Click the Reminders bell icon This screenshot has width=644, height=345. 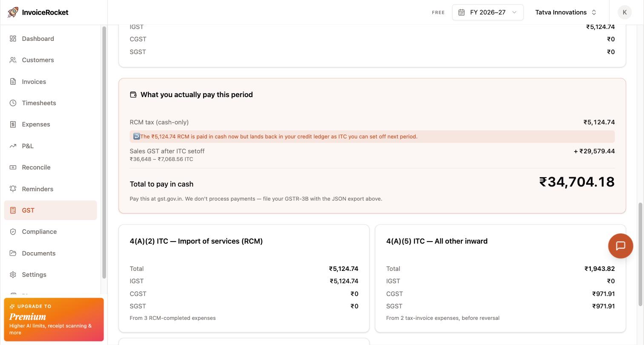13,189
